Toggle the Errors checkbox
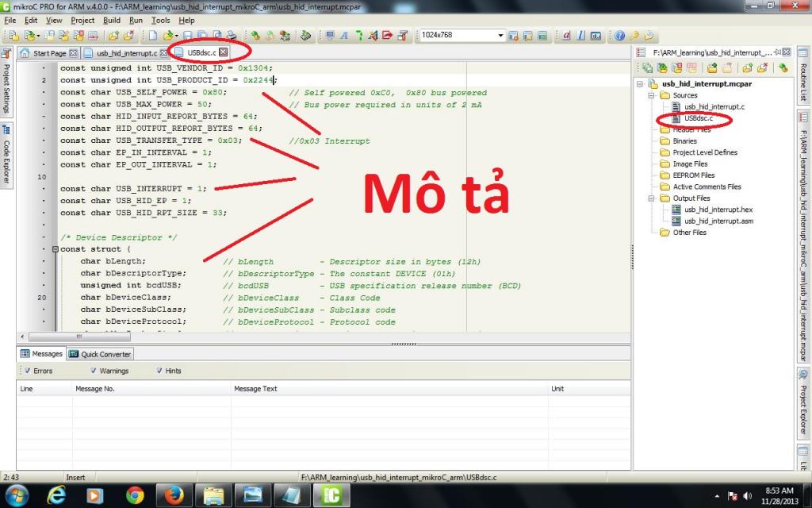This screenshot has height=508, width=812. 28,371
